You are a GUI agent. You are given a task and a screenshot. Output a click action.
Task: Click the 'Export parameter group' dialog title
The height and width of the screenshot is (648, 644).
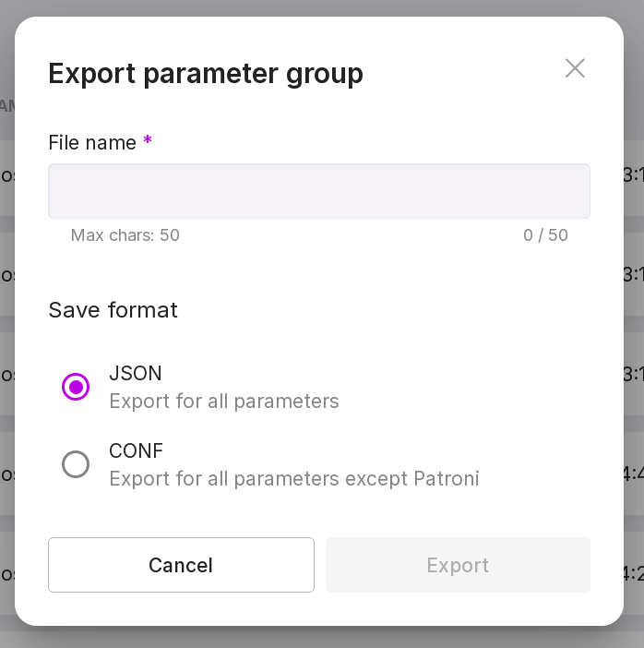coord(206,73)
